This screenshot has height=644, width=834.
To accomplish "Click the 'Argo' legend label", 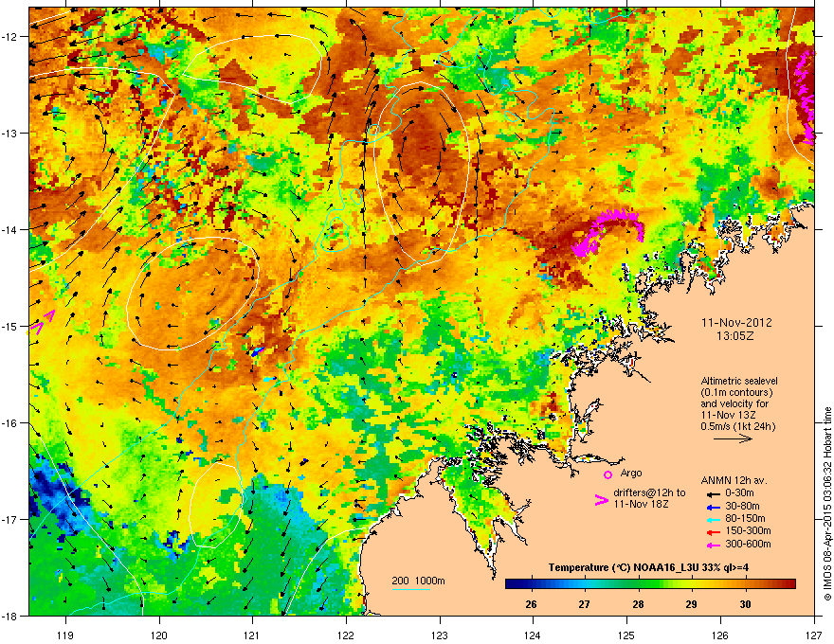I will 631,473.
